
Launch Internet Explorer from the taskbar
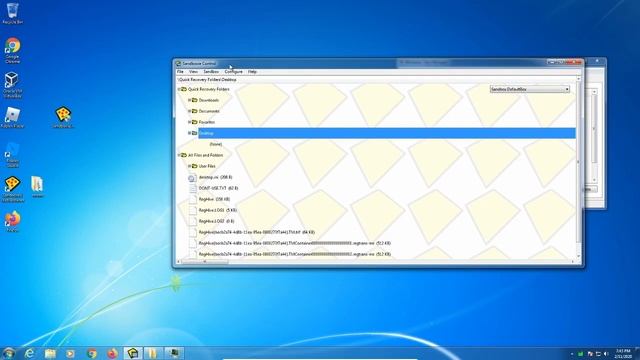tap(29, 353)
